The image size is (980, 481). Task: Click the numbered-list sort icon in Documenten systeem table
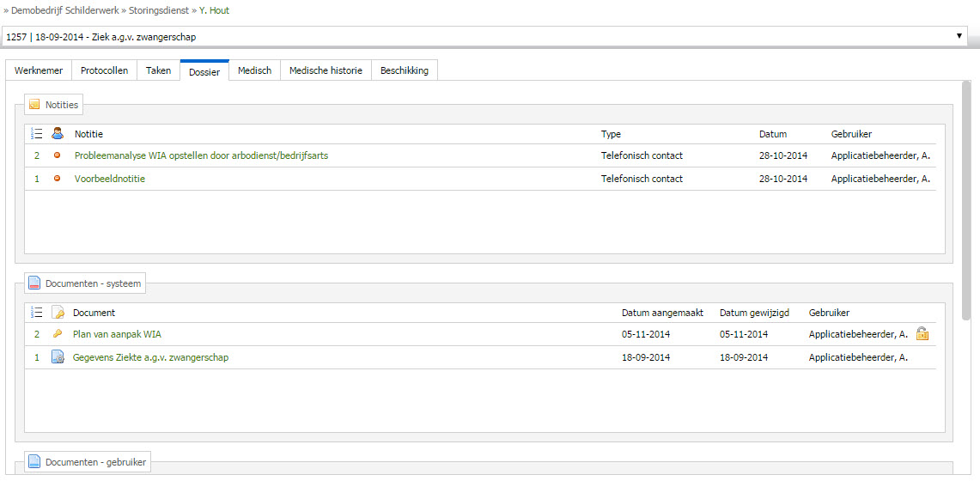point(37,313)
